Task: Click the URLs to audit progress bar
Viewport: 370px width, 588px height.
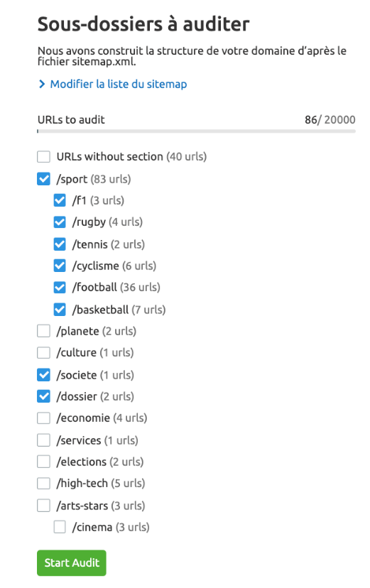Action: (x=196, y=131)
